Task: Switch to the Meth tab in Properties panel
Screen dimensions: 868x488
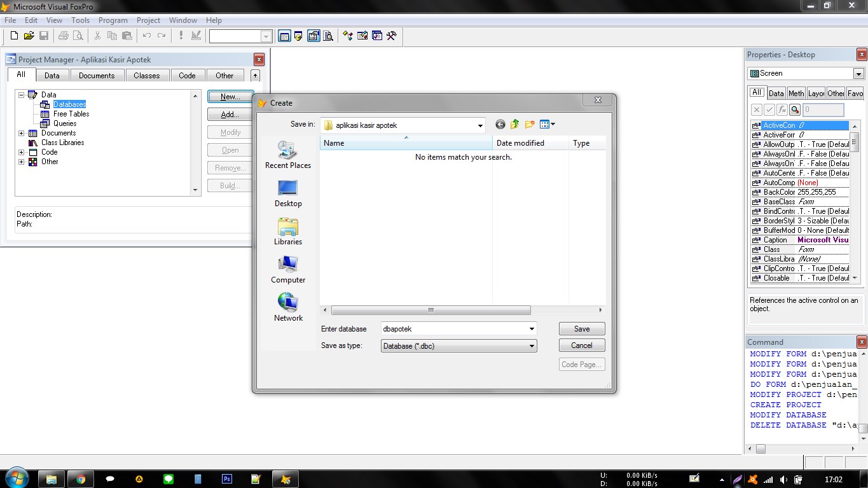Action: [x=796, y=94]
